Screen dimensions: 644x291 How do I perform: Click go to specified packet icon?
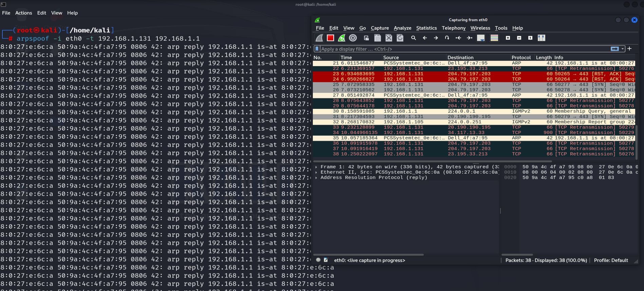coord(447,38)
